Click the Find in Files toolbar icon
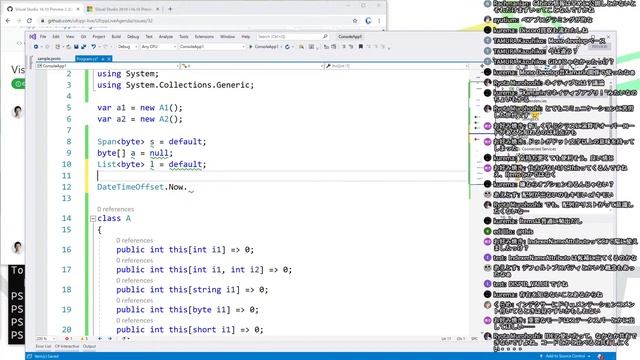 click(301, 47)
